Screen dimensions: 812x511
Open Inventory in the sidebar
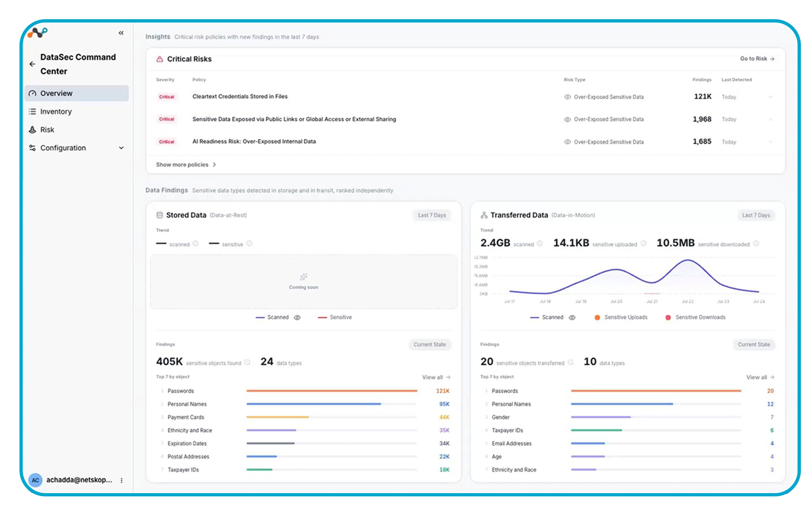point(77,111)
